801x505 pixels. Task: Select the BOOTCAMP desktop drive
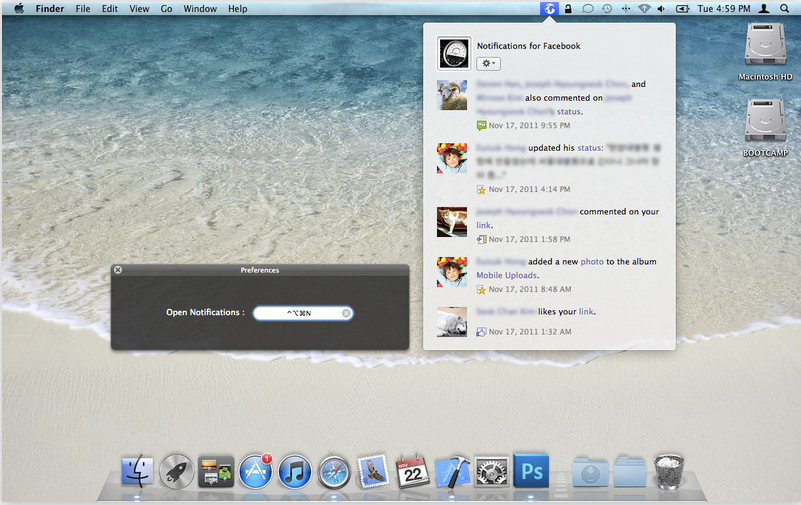click(x=765, y=128)
